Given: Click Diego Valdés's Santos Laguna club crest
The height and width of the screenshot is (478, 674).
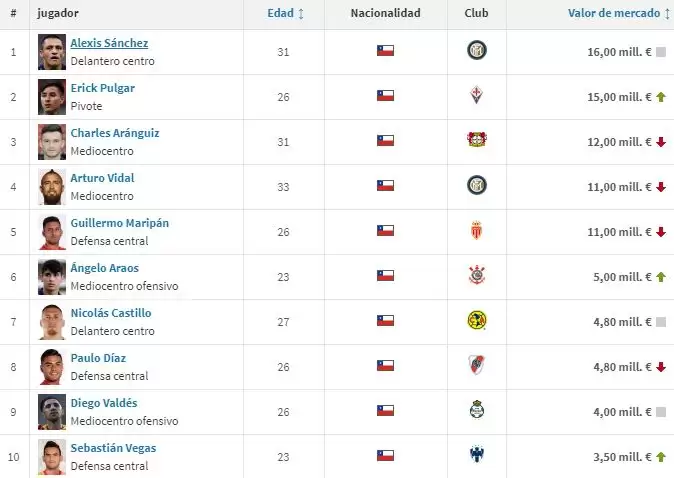Looking at the screenshot, I should tap(477, 409).
